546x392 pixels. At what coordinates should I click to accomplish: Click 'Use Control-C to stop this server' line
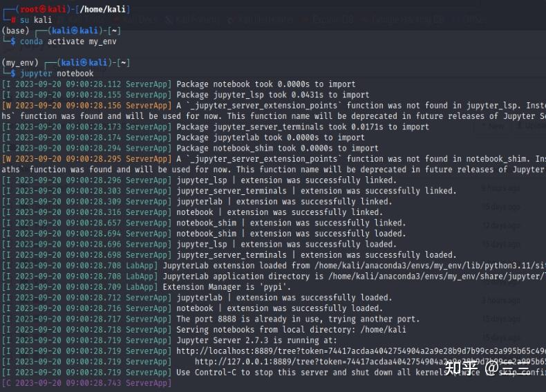274,373
